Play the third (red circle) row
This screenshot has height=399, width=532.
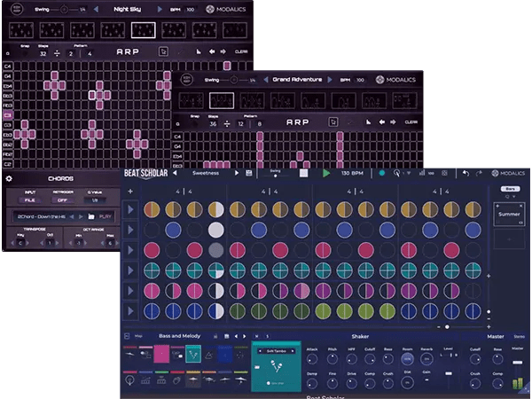[x=130, y=250]
